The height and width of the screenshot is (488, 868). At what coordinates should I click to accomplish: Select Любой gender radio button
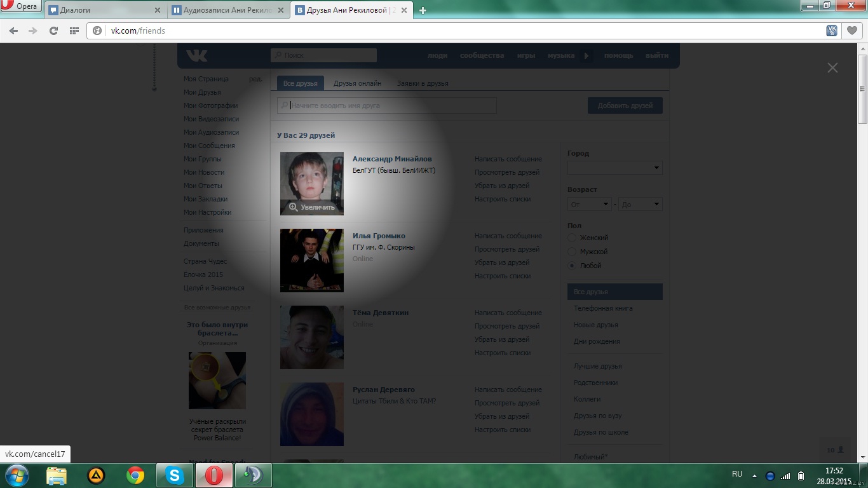pos(572,266)
